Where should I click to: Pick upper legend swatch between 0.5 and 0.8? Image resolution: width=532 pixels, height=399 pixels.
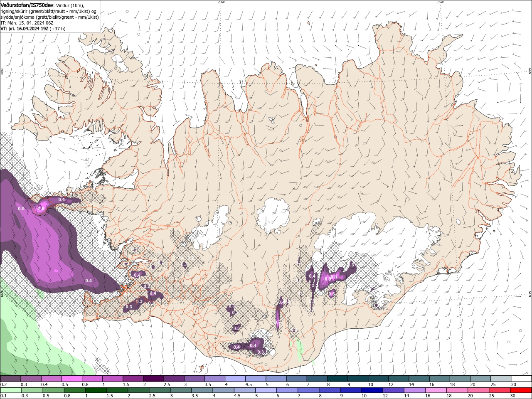[x=71, y=379]
